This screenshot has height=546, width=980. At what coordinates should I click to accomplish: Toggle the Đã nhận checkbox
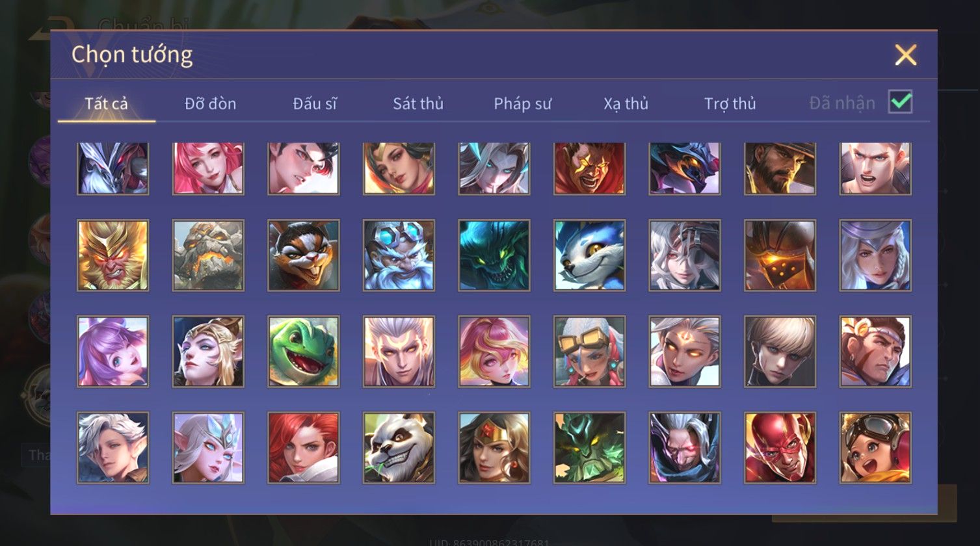(x=901, y=101)
